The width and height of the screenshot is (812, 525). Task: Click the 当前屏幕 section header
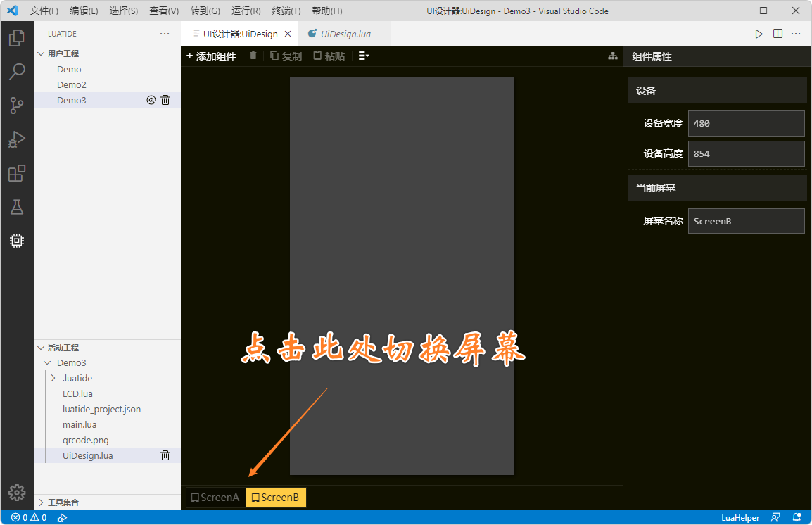(717, 188)
